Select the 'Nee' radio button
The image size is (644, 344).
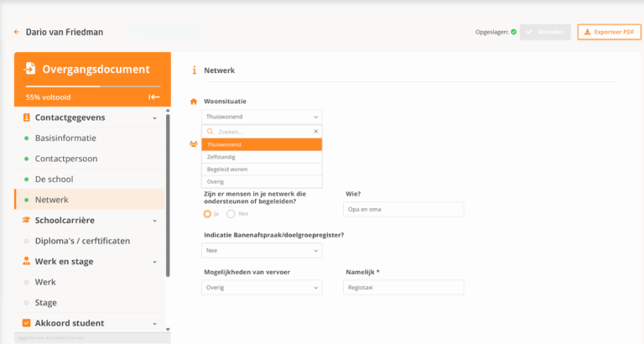click(231, 214)
